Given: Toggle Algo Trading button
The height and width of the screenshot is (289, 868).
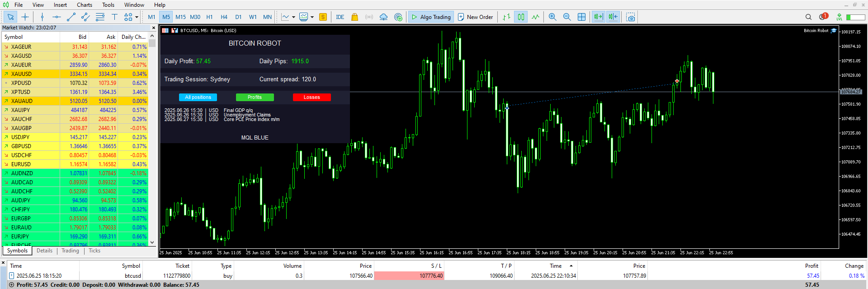Looking at the screenshot, I should [430, 17].
